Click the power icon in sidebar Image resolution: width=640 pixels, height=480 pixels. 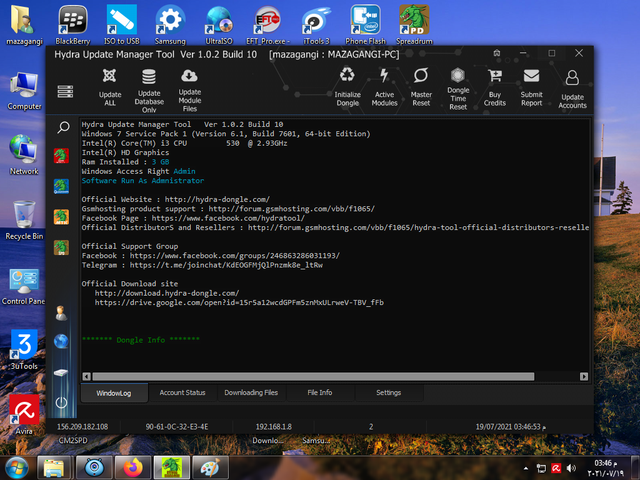[x=61, y=403]
